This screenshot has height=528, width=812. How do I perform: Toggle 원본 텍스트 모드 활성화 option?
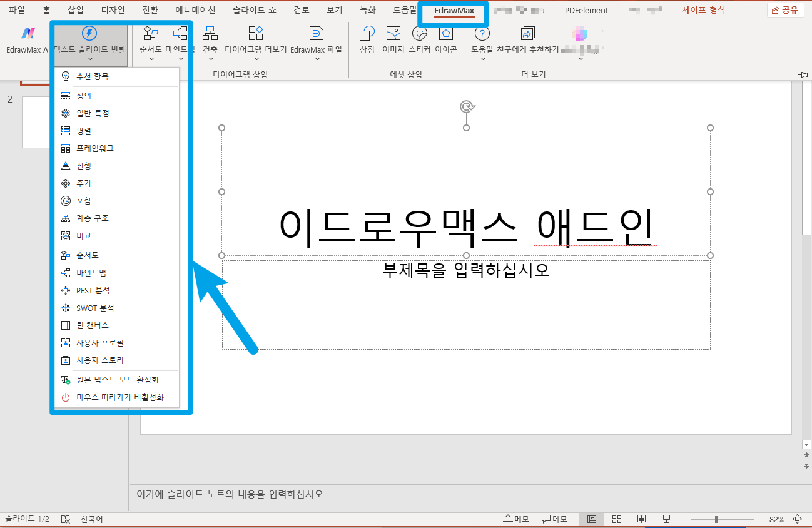point(117,380)
